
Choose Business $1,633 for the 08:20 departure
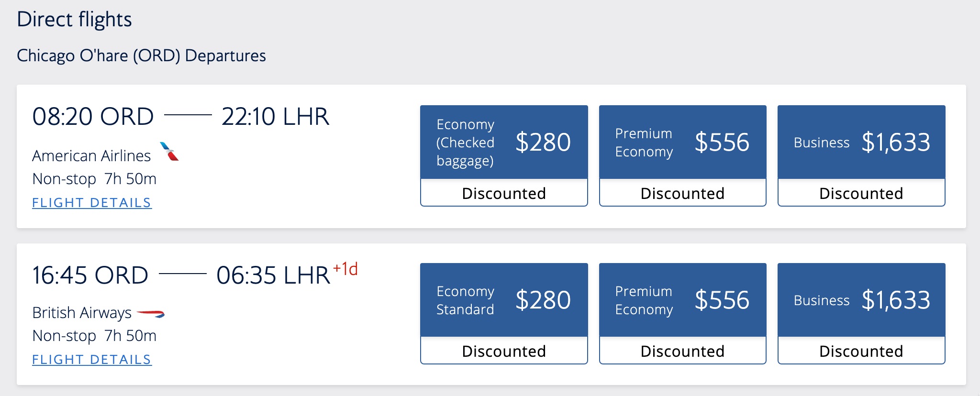pyautogui.click(x=861, y=142)
